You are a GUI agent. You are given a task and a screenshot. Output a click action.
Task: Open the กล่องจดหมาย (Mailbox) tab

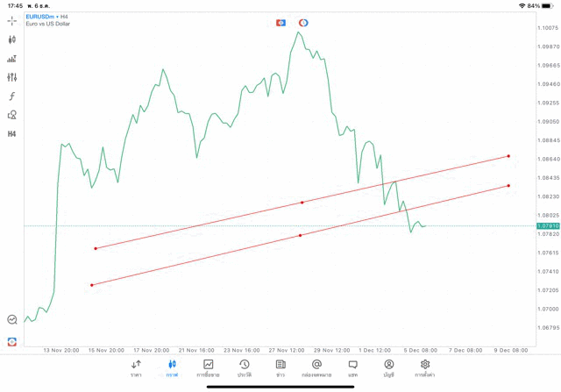(316, 367)
